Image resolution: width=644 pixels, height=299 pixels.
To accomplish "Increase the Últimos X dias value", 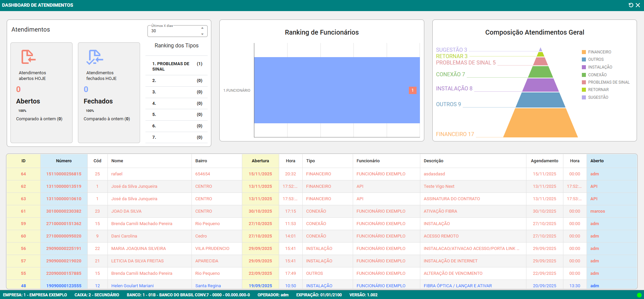I will click(x=202, y=28).
